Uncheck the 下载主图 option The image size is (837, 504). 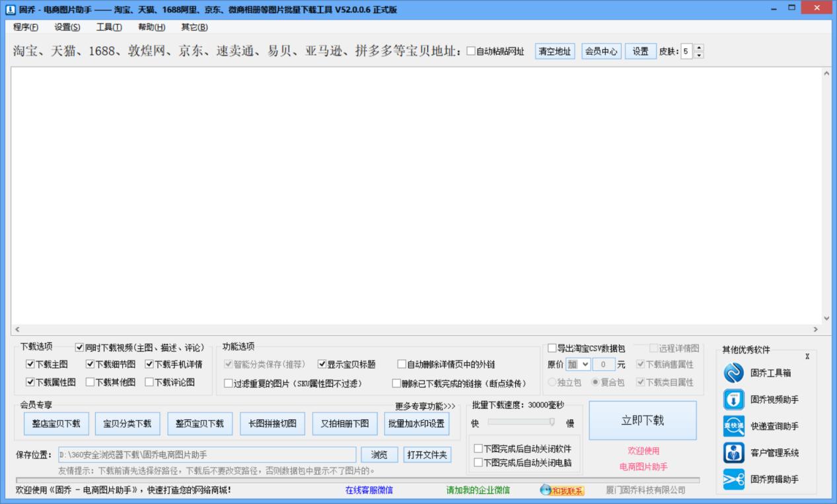29,363
